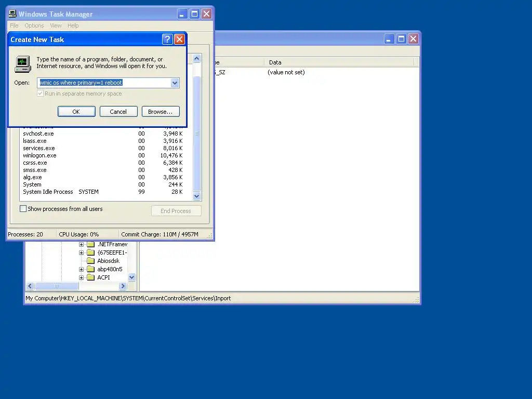Click the Registry Editor resize grip

click(417, 300)
